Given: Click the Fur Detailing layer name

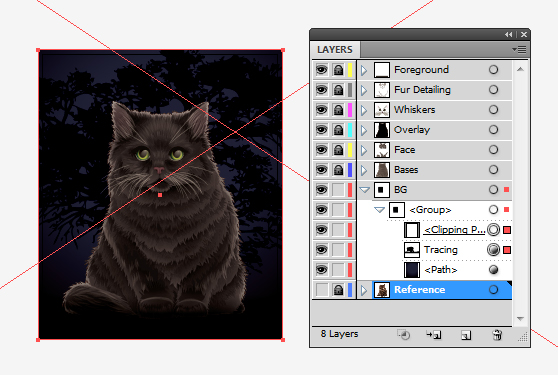Looking at the screenshot, I should (422, 90).
